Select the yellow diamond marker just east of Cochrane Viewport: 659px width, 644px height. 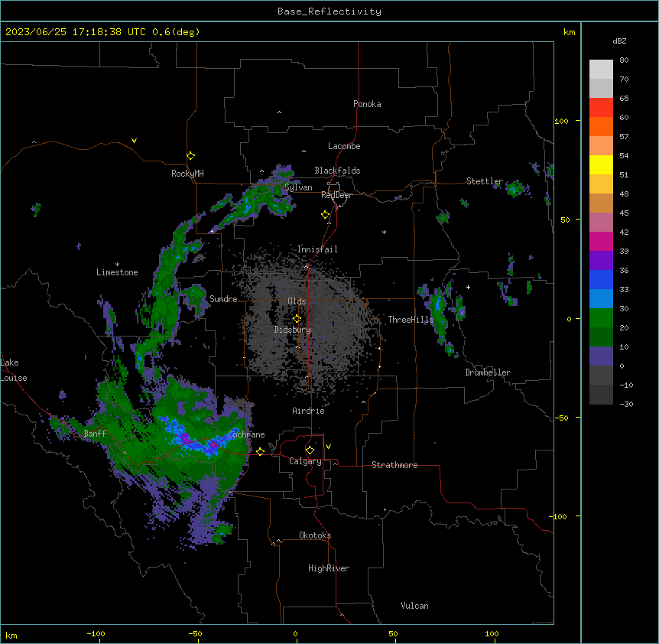tap(261, 451)
